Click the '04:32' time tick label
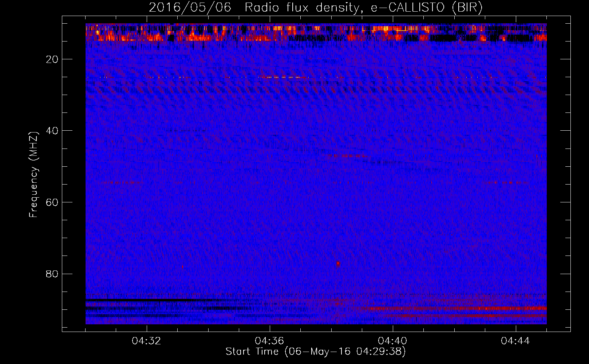The height and width of the screenshot is (364, 589). [x=147, y=341]
